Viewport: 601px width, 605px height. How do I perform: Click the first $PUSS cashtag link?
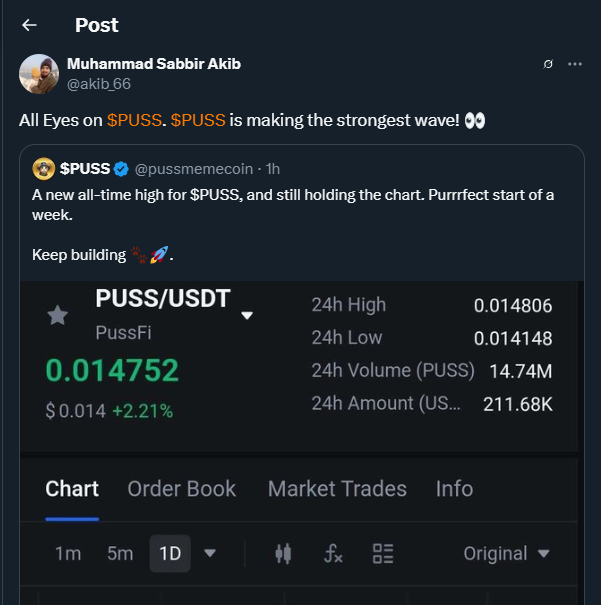click(132, 120)
